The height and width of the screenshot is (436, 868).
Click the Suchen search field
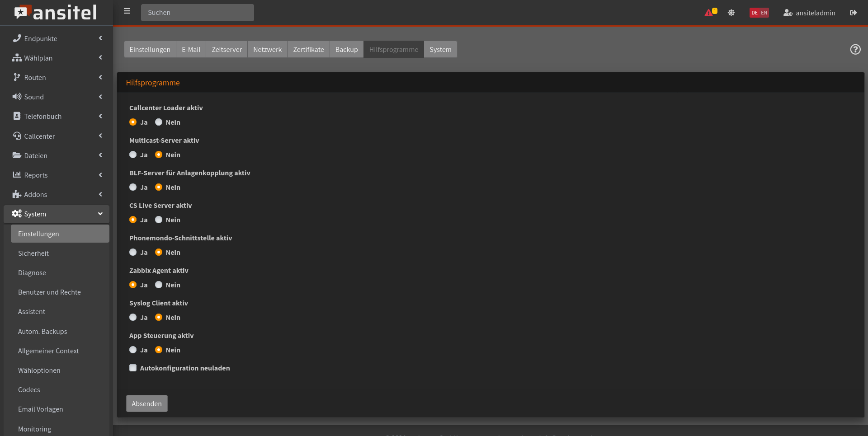pos(198,13)
